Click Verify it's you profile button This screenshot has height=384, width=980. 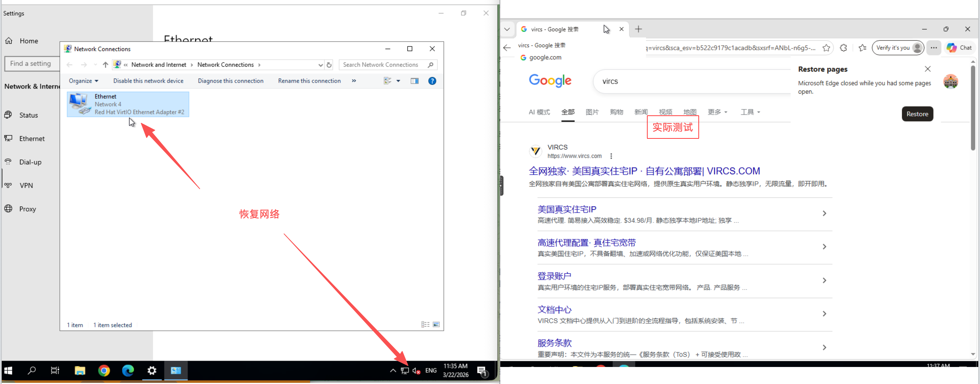coord(898,48)
